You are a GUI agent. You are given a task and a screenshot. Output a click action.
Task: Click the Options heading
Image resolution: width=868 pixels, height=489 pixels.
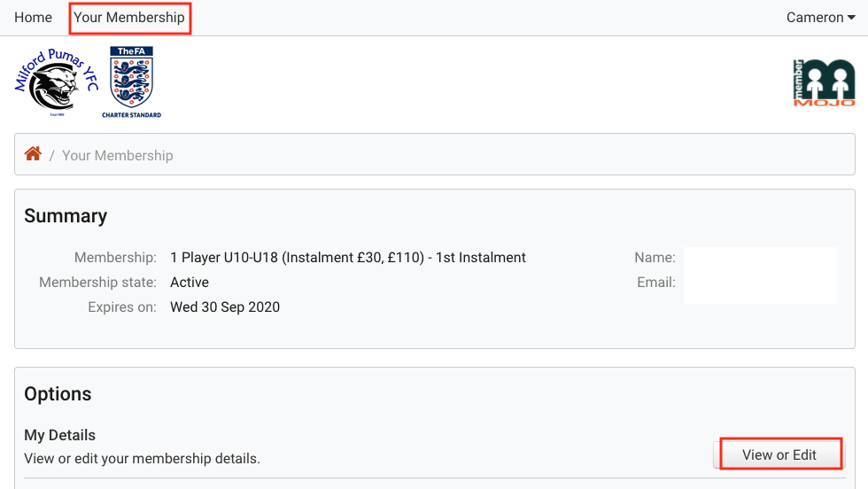[x=58, y=394]
